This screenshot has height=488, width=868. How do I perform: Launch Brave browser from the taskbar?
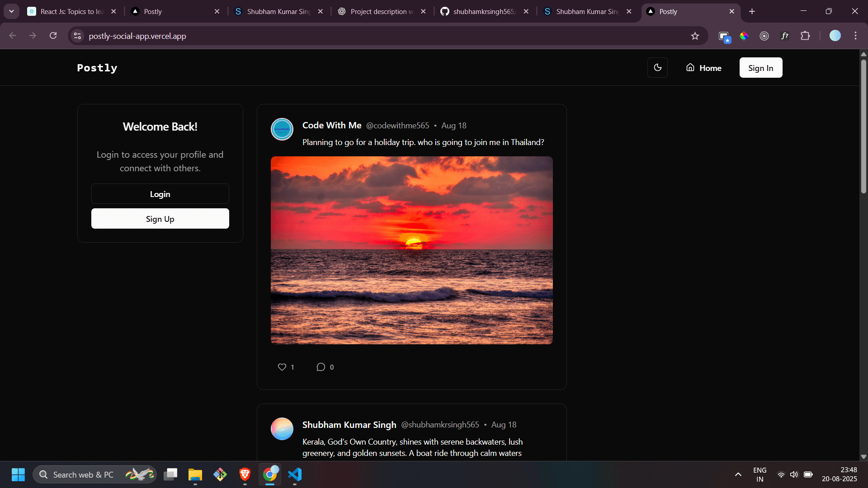[x=245, y=474]
